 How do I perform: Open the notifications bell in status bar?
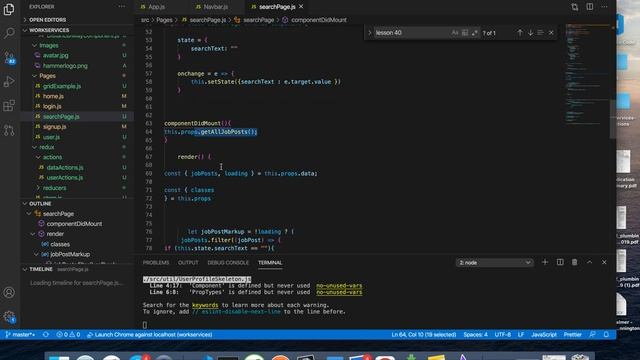click(607, 335)
